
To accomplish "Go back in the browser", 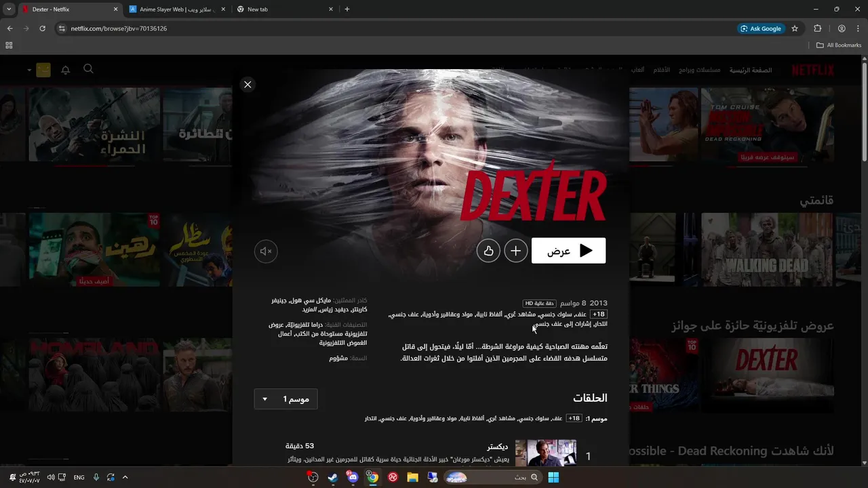I will point(9,28).
